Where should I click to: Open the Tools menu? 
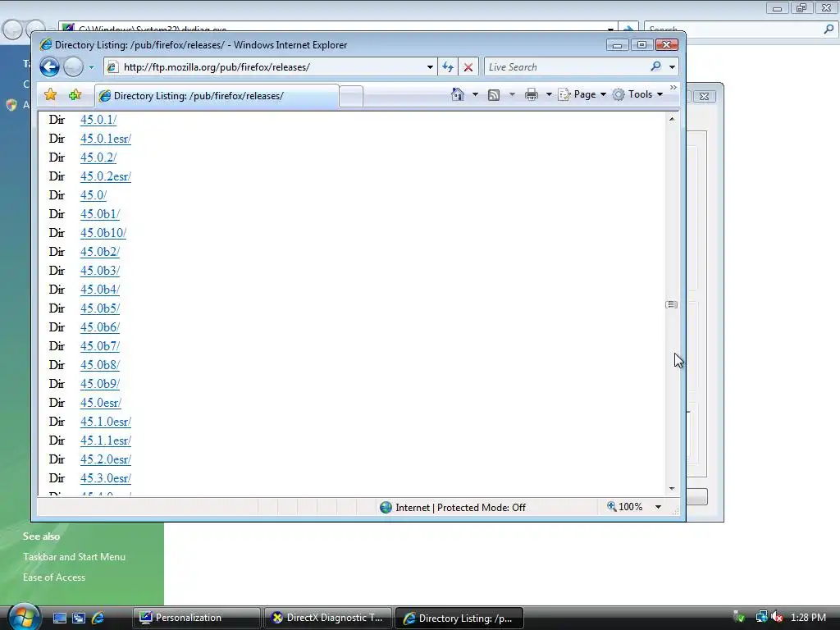[637, 94]
